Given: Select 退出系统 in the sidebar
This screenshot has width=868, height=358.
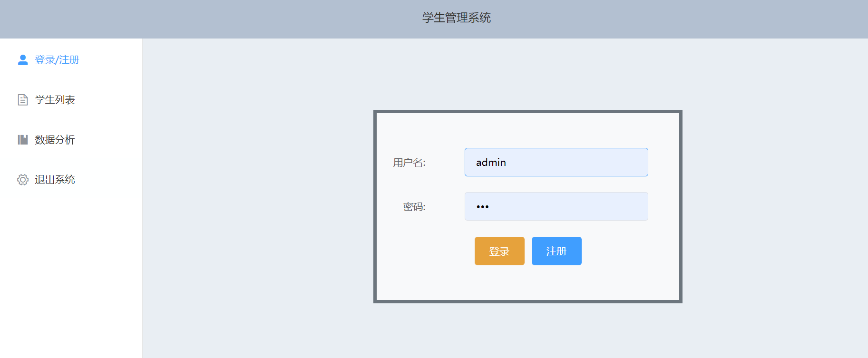Looking at the screenshot, I should pos(55,180).
